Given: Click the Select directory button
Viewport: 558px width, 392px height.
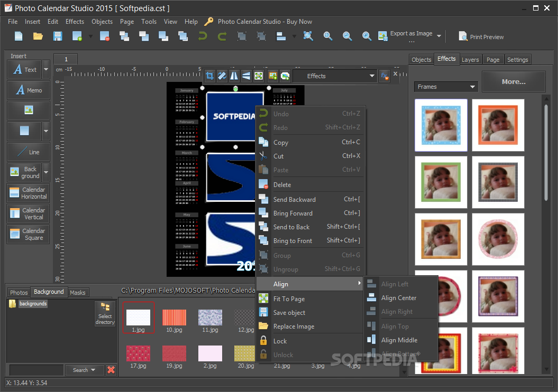Looking at the screenshot, I should [105, 313].
